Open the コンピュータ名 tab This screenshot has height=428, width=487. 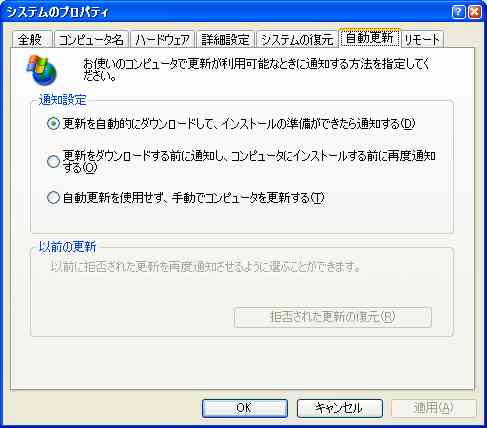click(91, 40)
